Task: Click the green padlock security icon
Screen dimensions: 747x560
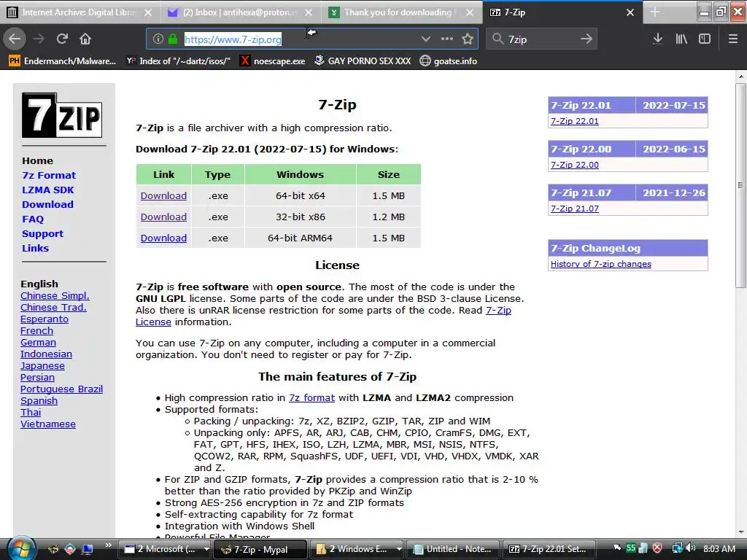Action: point(173,39)
